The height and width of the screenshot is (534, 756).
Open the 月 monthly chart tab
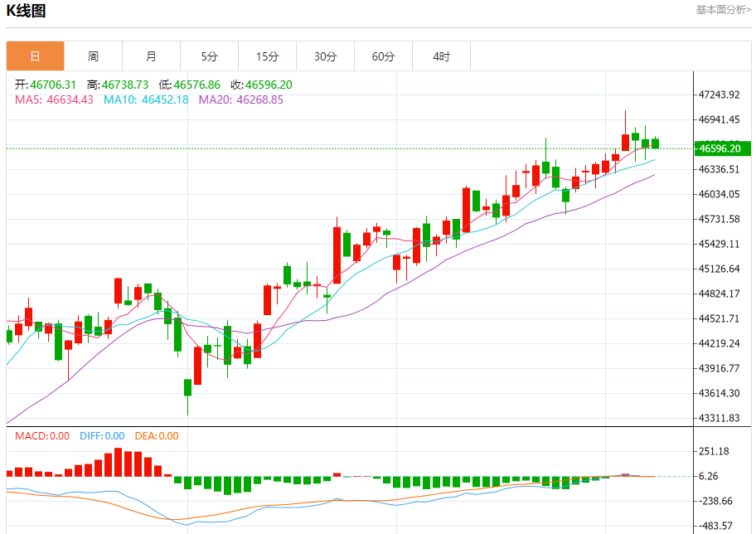(x=151, y=56)
